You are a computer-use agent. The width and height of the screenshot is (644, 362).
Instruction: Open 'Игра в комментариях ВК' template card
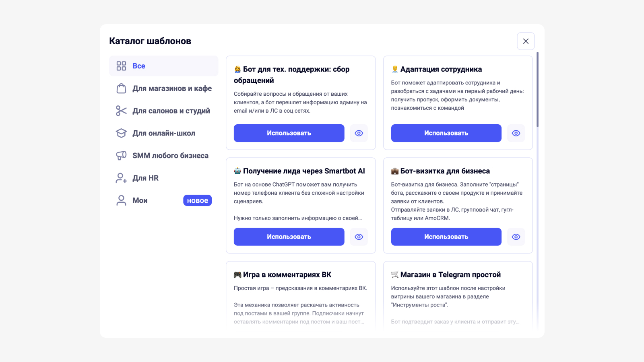[301, 295]
